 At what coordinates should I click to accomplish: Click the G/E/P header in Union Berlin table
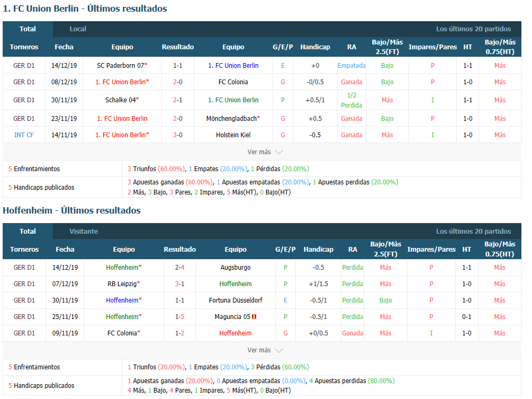click(x=283, y=47)
